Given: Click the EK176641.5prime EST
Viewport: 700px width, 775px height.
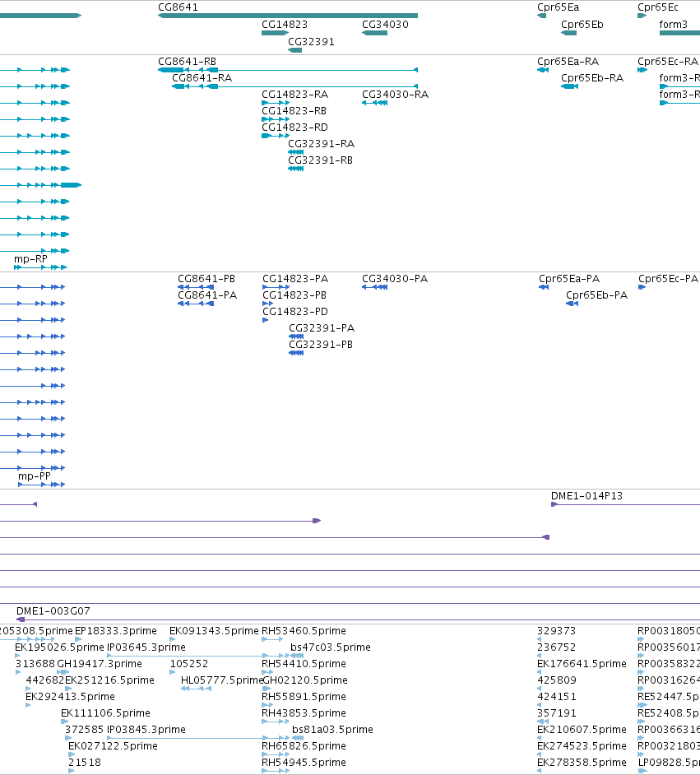Looking at the screenshot, I should pyautogui.click(x=540, y=672).
